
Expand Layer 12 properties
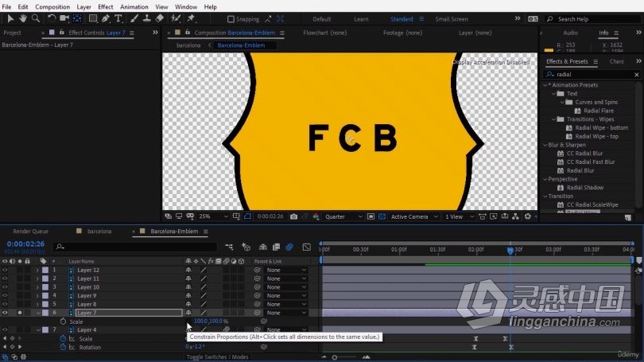[37, 270]
